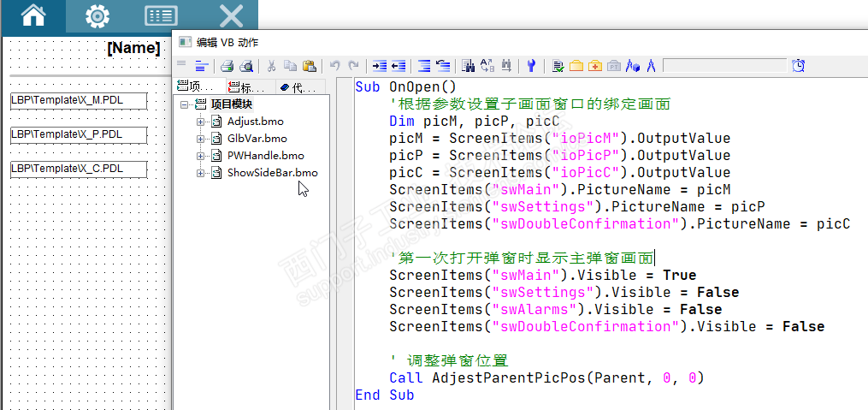Screen dimensions: 868x410
Task: Open Print Preview from the toolbar
Action: (x=246, y=65)
